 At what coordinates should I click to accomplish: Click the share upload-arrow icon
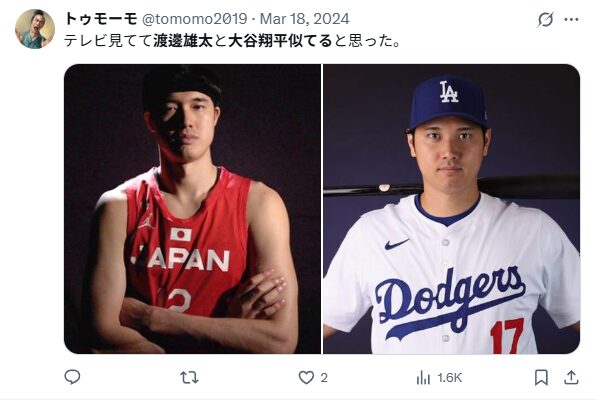tap(571, 377)
